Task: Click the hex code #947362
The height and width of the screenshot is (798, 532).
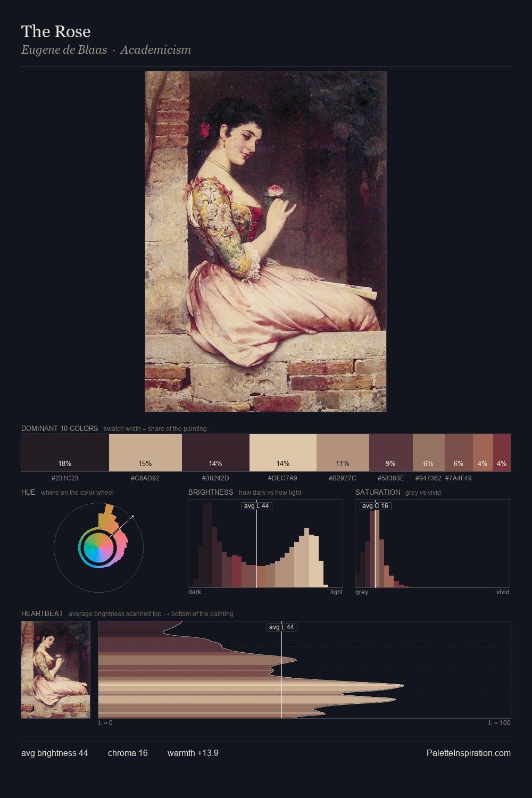Action: (428, 478)
